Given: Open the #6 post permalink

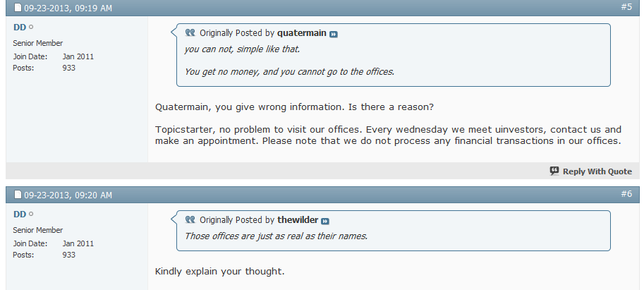Looking at the screenshot, I should point(626,193).
